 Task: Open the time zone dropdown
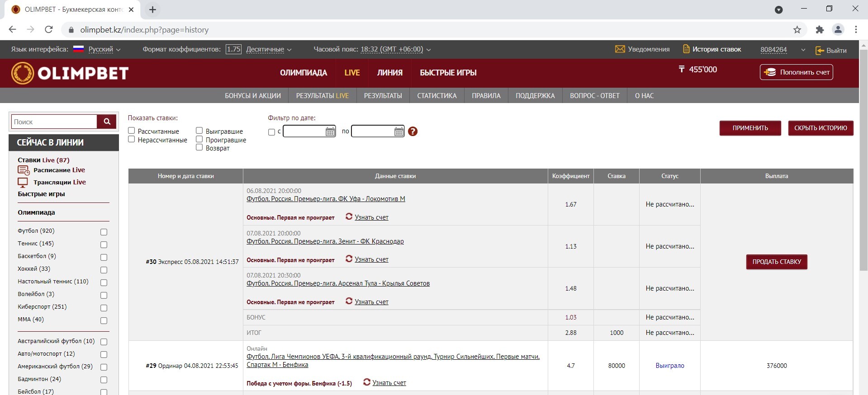395,49
